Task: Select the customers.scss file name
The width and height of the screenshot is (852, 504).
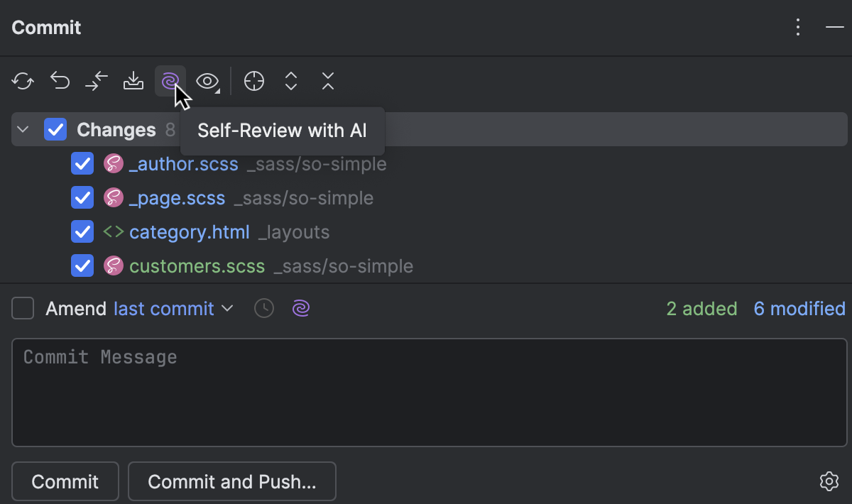Action: click(197, 266)
